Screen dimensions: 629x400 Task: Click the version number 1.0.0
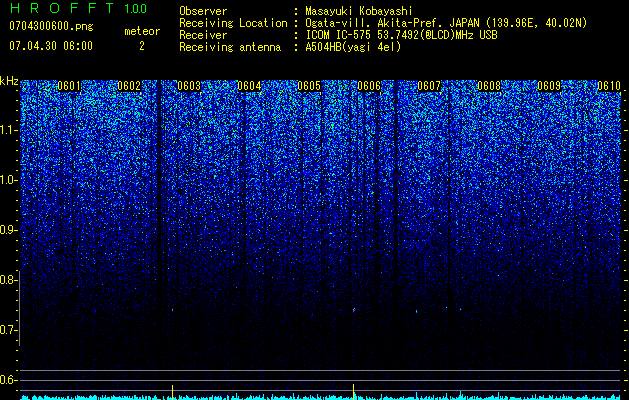[x=135, y=8]
